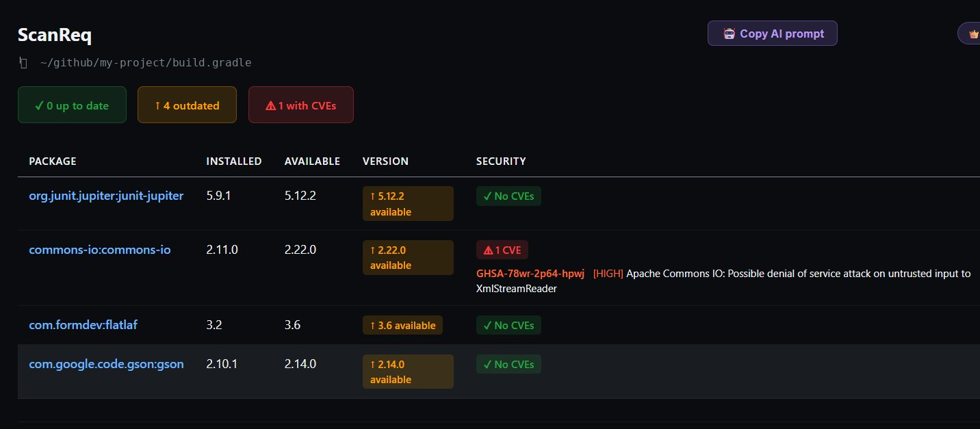Click the available version 3.6 cell
Image resolution: width=980 pixels, height=429 pixels.
[292, 325]
